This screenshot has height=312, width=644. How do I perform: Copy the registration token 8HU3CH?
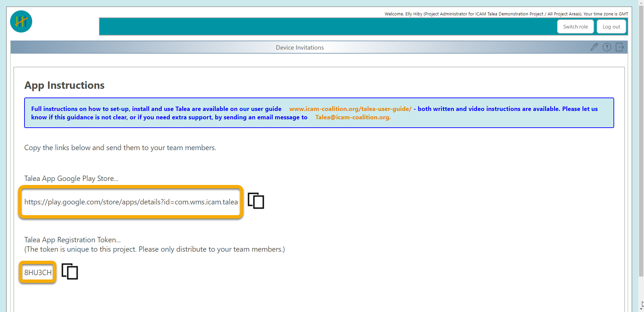click(70, 271)
